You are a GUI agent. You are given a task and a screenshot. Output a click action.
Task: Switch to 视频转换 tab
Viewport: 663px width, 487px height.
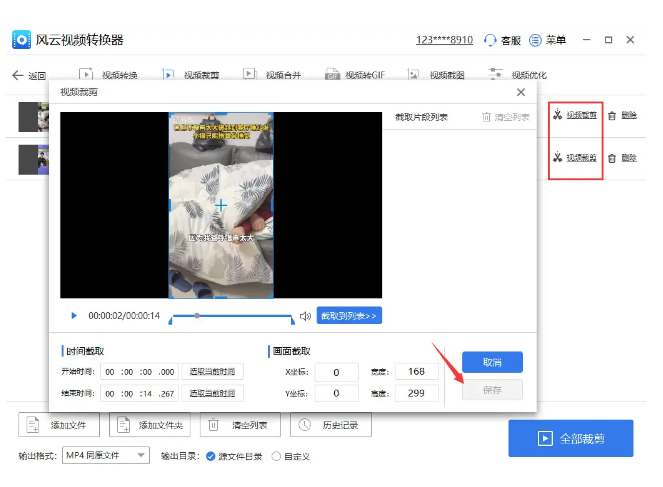(108, 75)
